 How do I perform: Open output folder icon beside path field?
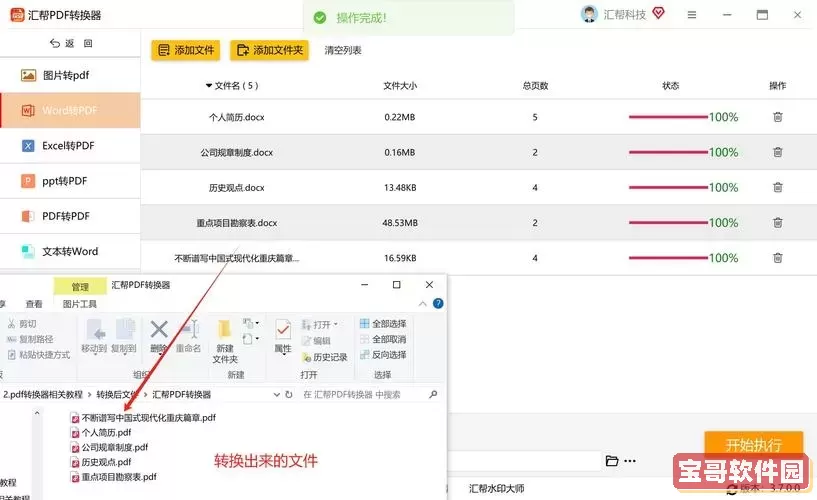[x=612, y=461]
